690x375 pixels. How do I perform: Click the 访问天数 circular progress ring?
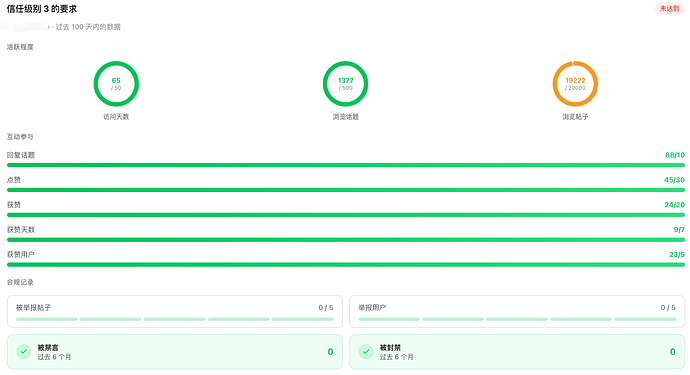[116, 84]
